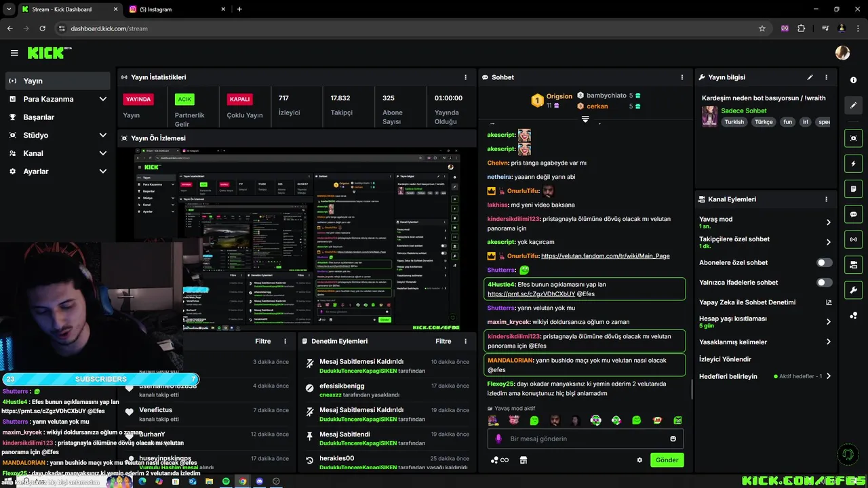This screenshot has width=868, height=488.
Task: Click the broadcast signal icon in right rail
Action: 853,239
